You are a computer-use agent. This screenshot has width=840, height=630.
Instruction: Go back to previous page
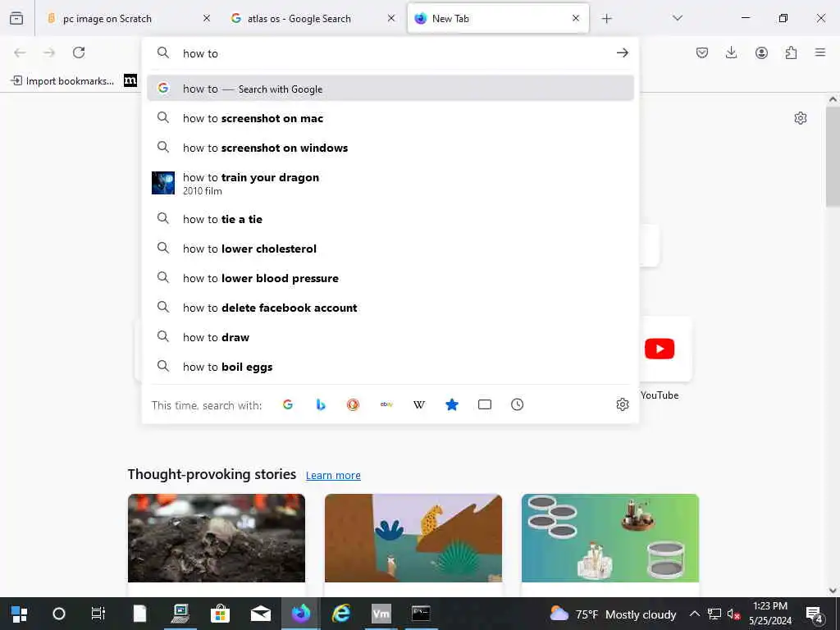tap(20, 52)
